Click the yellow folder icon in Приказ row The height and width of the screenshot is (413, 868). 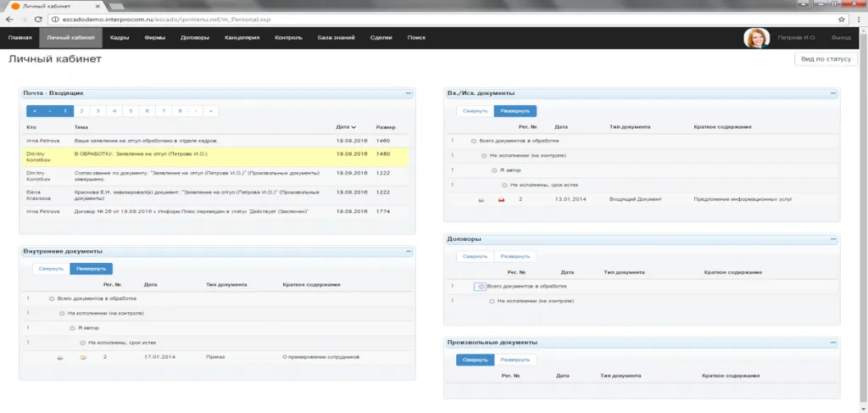point(83,358)
